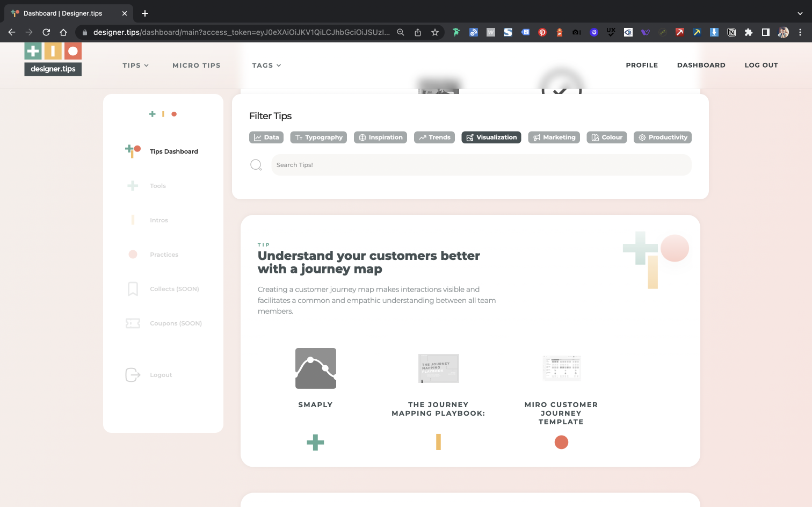Click the Trends filter tag
Screen dimensions: 812x507
click(434, 137)
